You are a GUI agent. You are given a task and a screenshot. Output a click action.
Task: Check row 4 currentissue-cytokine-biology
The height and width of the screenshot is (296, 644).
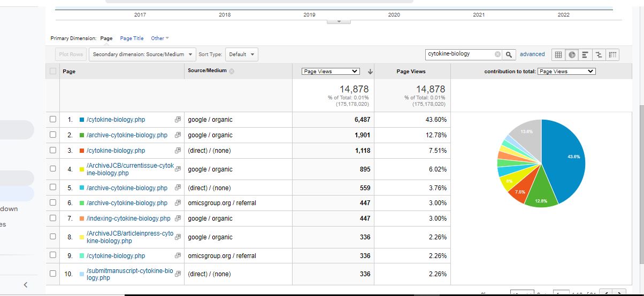pos(53,168)
